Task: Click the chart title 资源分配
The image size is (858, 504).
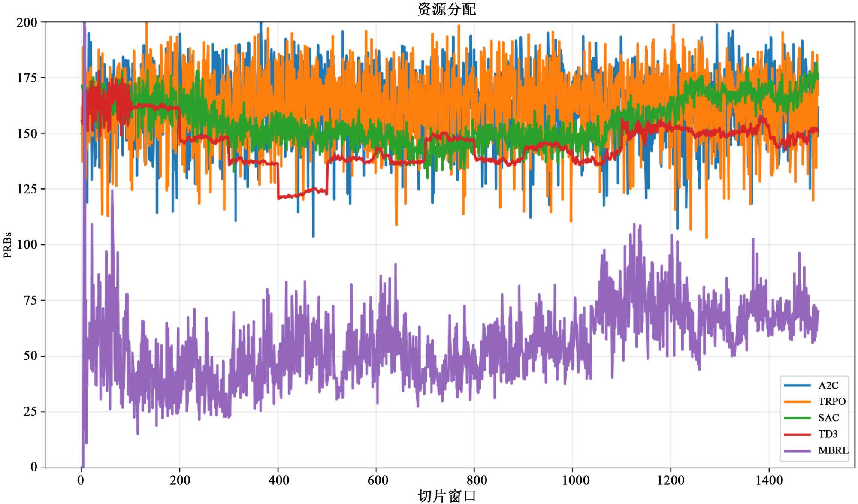Action: (x=447, y=9)
